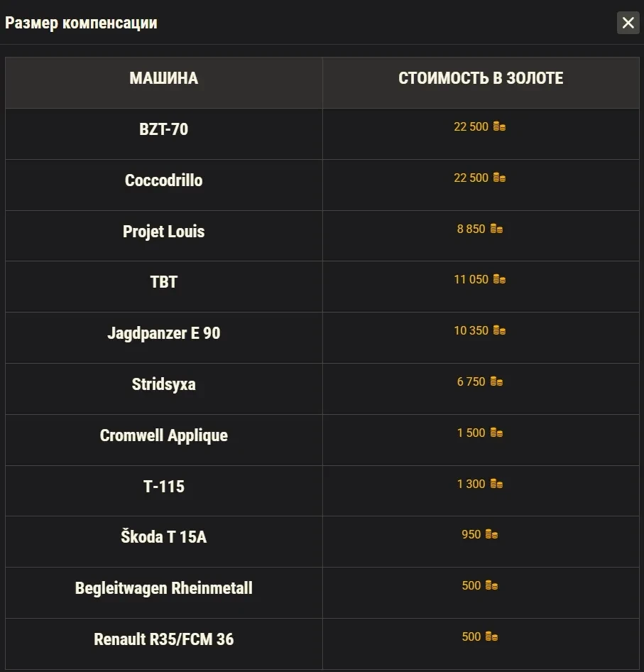This screenshot has width=644, height=672.
Task: Click the gold icon in Cromwell Applique row
Action: [x=496, y=433]
